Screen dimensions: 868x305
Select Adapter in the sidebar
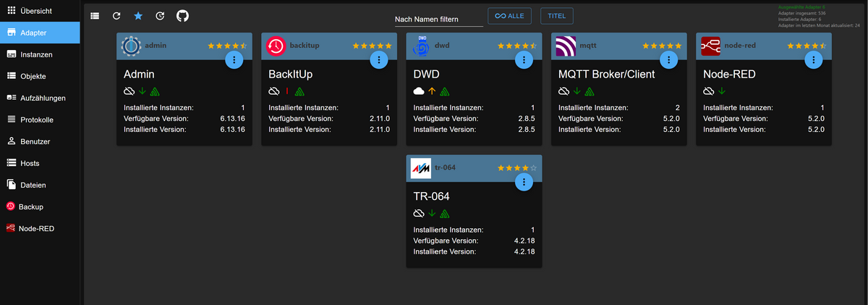(x=40, y=33)
